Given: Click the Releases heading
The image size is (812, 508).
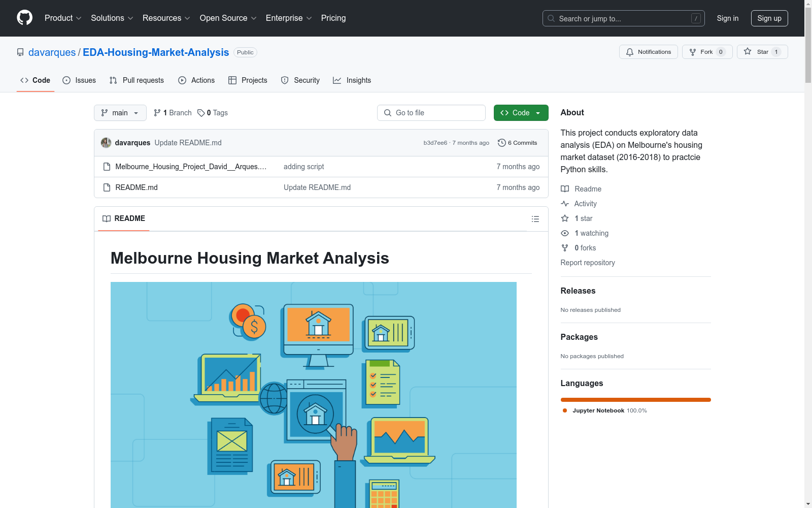Looking at the screenshot, I should 578,291.
